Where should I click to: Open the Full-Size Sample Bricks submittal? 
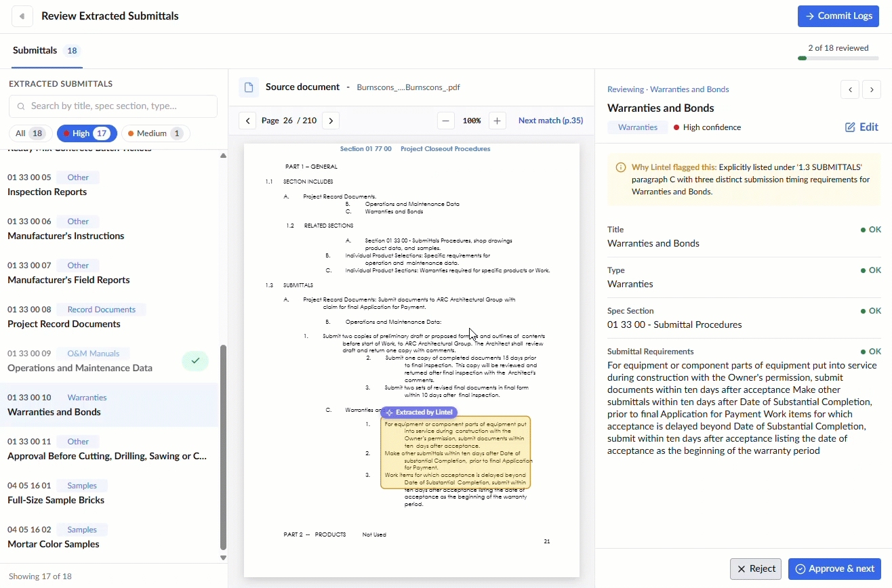tap(109, 493)
